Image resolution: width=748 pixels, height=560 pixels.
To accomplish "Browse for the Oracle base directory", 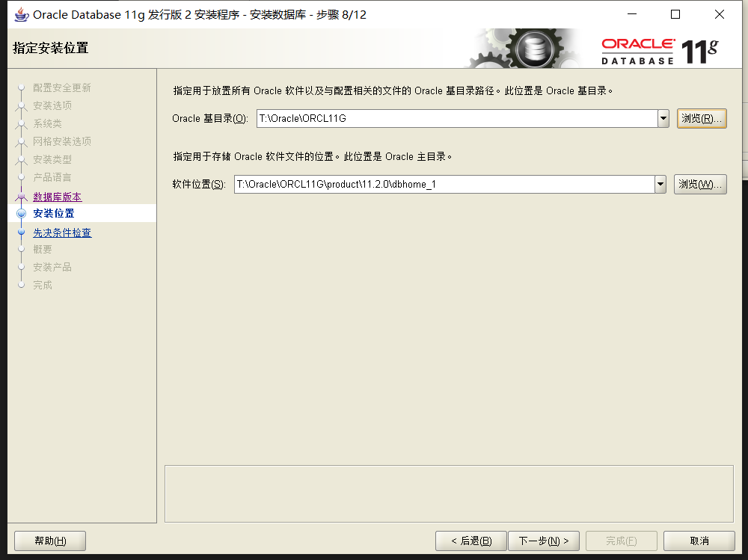I will (x=701, y=119).
